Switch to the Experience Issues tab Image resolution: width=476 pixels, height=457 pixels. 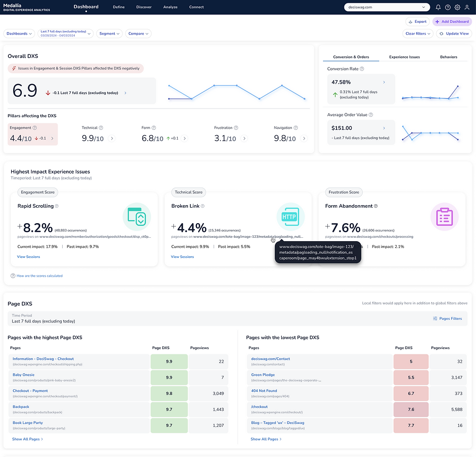tap(404, 57)
